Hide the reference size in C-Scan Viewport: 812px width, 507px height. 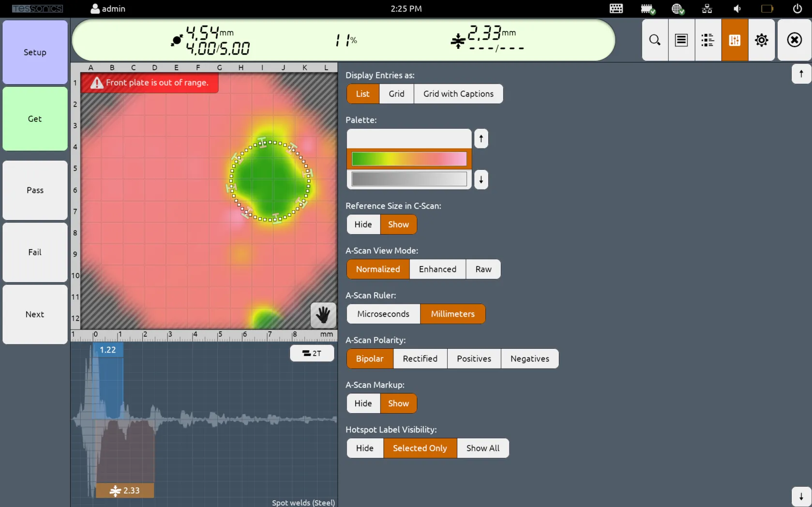click(x=363, y=224)
